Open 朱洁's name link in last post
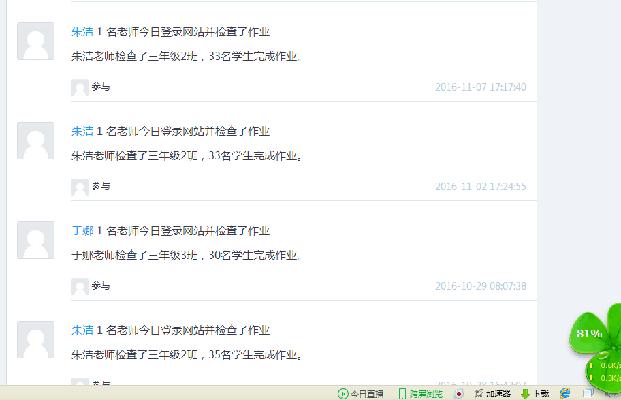 82,330
